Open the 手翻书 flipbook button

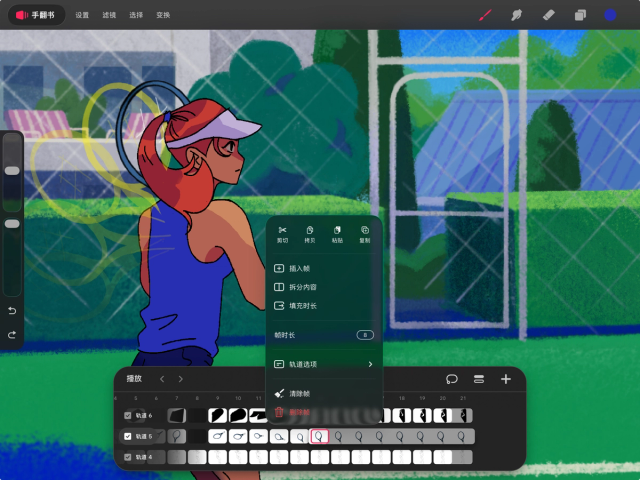pyautogui.click(x=36, y=15)
